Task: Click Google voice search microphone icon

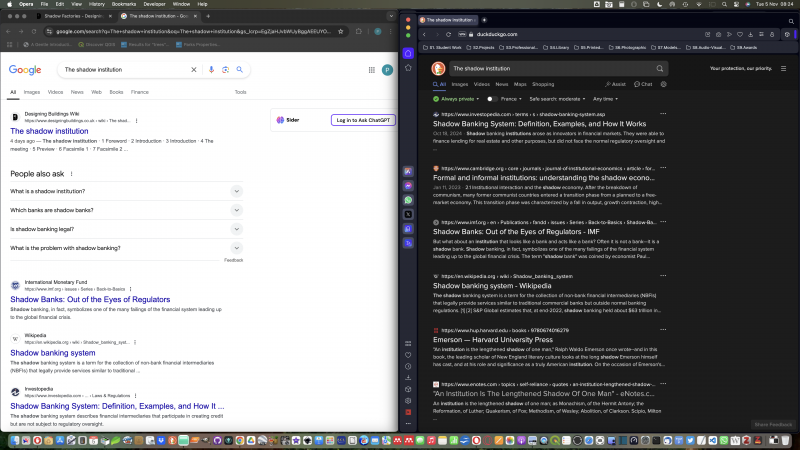Action: 211,70
